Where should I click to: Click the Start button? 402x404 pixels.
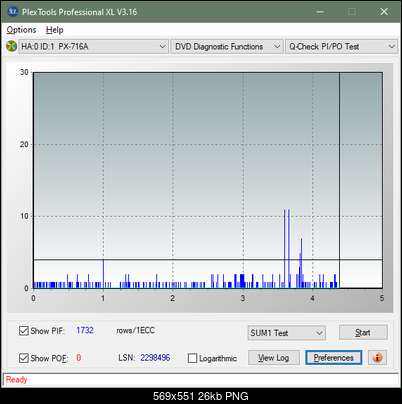coord(363,332)
